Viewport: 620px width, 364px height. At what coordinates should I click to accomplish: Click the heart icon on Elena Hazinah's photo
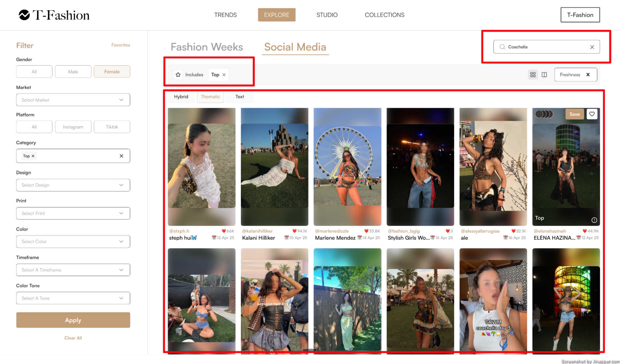click(x=592, y=114)
